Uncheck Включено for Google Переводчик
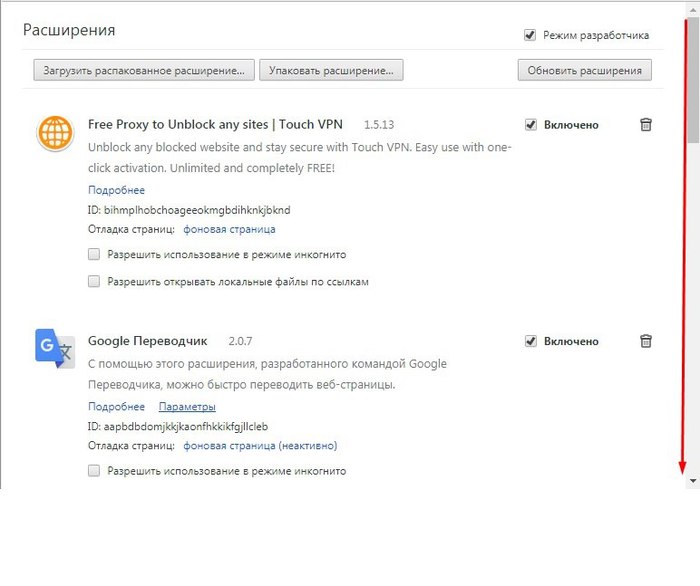700x586 pixels. (530, 341)
